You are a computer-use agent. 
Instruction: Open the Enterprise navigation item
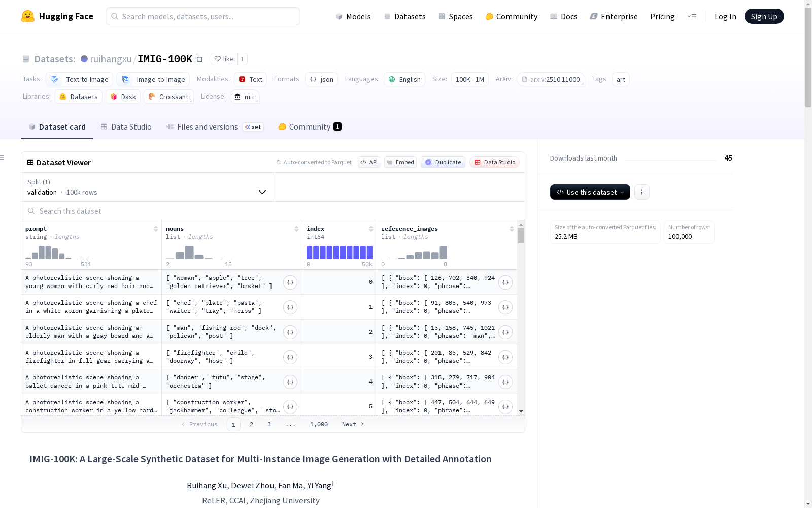614,16
